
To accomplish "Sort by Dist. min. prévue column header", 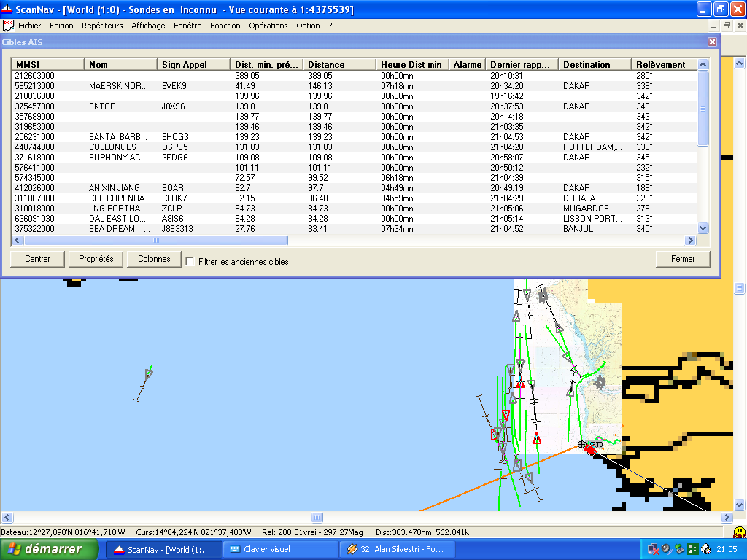I will point(266,64).
